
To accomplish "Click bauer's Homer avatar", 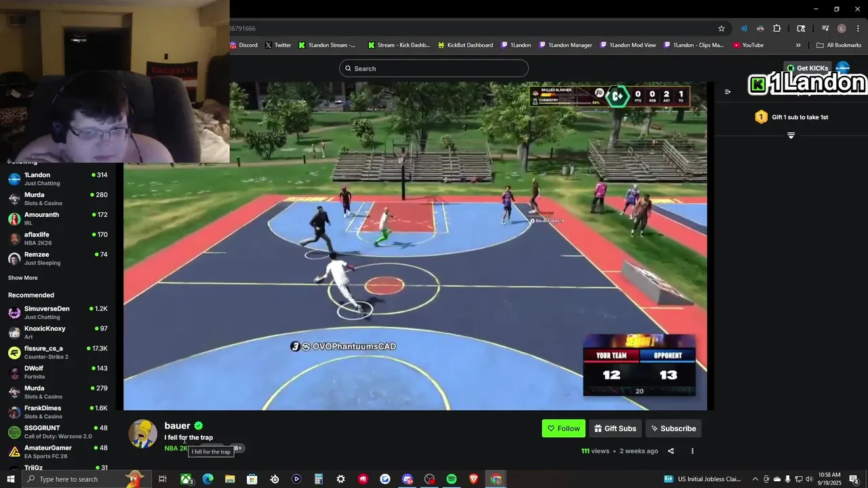I will pyautogui.click(x=143, y=434).
